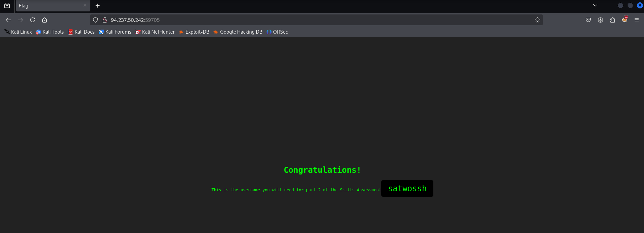This screenshot has height=233, width=644.
Task: Open the Firefox account icon
Action: (600, 20)
